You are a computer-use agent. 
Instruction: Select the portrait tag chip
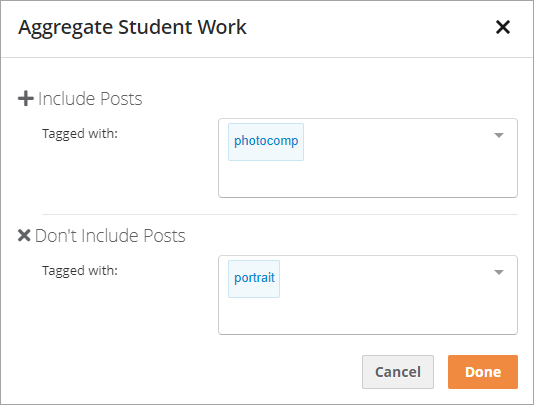click(254, 279)
